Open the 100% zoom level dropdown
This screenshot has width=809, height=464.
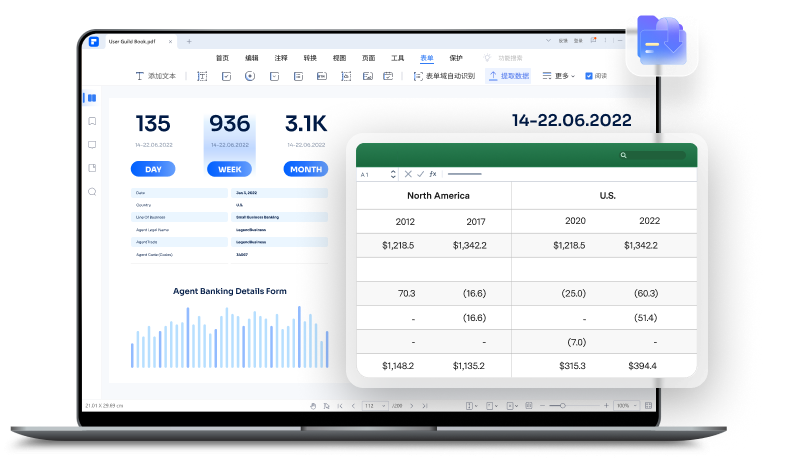pyautogui.click(x=624, y=406)
